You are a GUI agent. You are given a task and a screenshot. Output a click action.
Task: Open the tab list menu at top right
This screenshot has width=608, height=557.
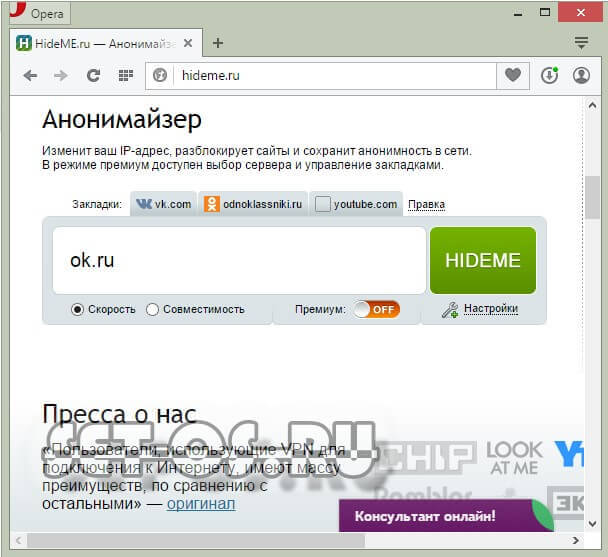coord(581,43)
